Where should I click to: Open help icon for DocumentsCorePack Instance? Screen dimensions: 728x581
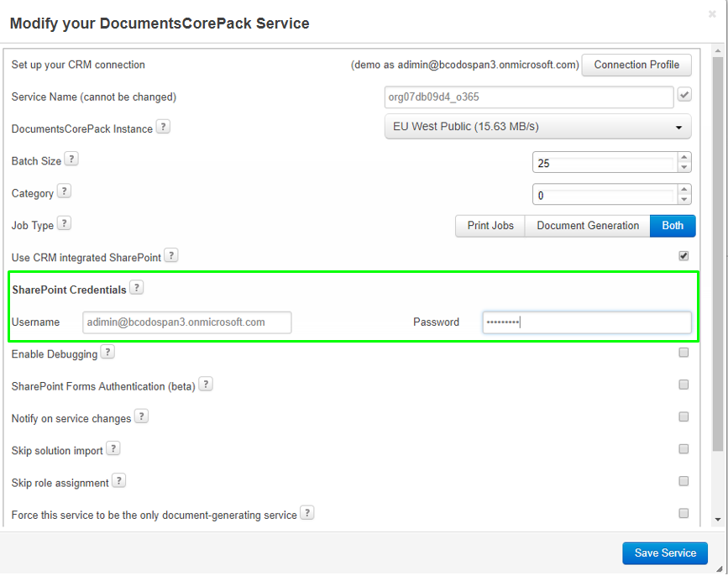[x=163, y=127]
